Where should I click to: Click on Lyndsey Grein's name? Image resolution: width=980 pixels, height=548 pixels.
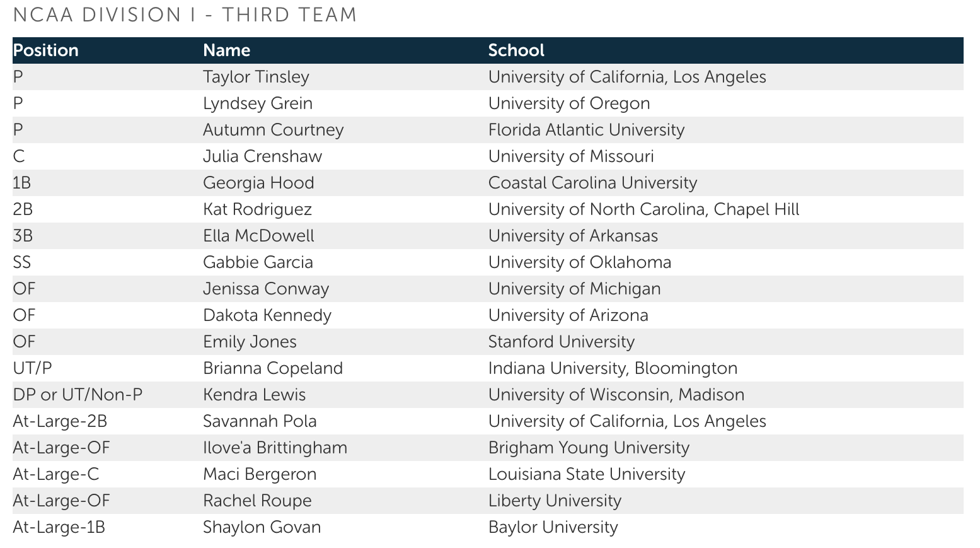click(x=257, y=103)
